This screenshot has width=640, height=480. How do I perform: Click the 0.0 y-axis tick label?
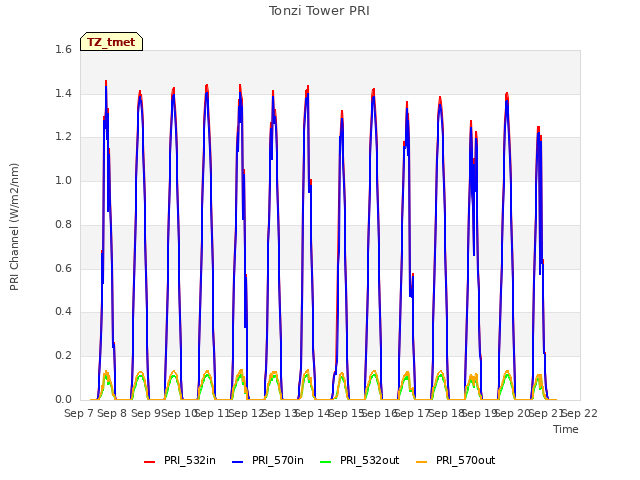pyautogui.click(x=63, y=399)
